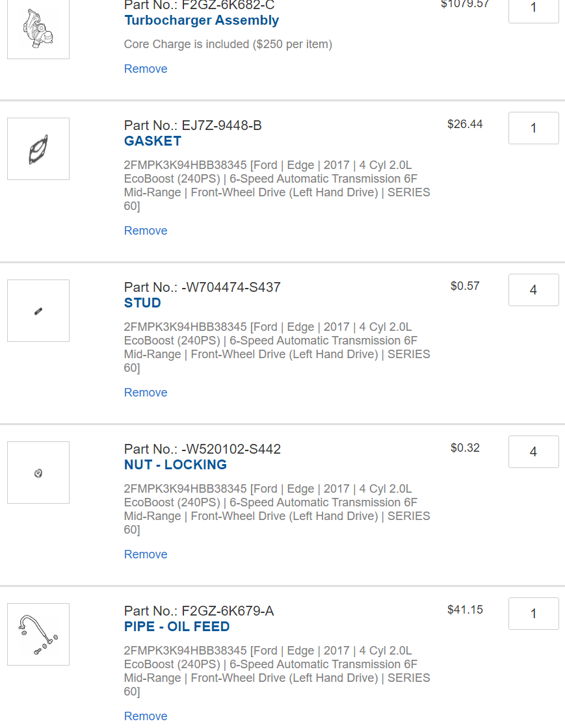Focus the PIPE - OIL FEED quantity field
565x728 pixels.
(533, 614)
